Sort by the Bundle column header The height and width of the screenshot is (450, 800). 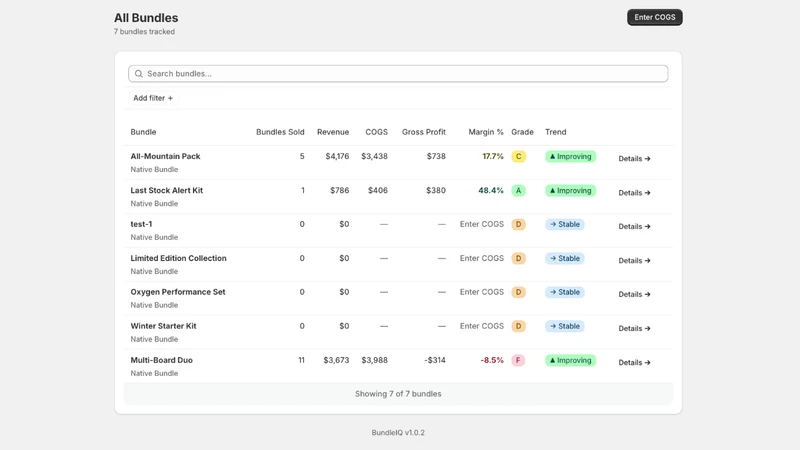click(x=143, y=132)
